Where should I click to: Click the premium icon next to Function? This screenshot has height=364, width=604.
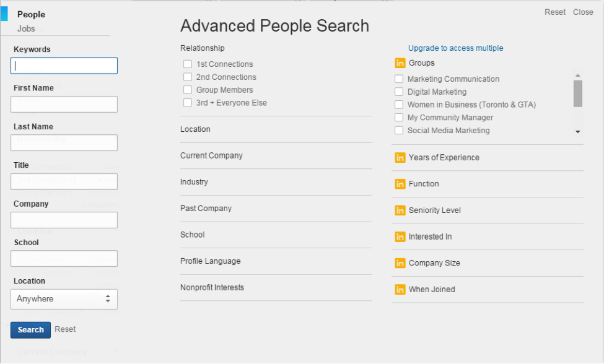[x=400, y=184]
